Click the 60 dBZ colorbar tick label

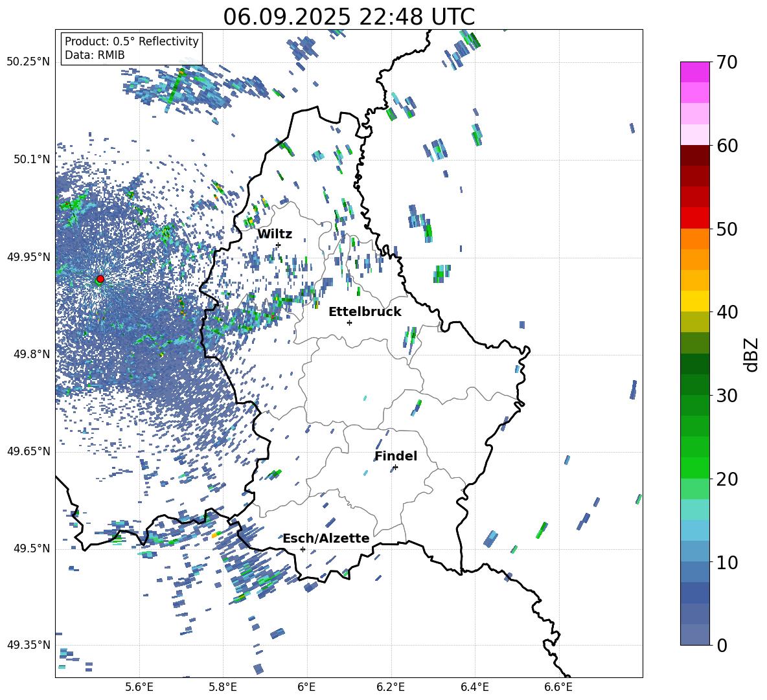click(726, 146)
